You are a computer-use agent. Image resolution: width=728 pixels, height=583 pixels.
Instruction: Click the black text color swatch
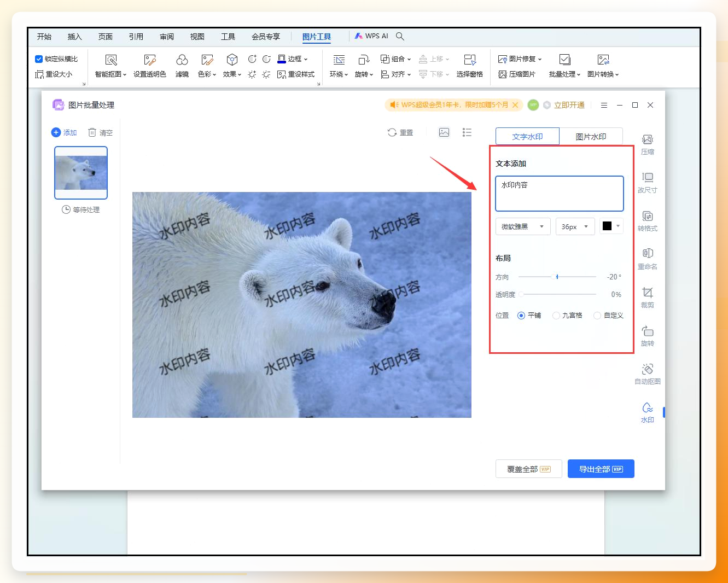tap(607, 226)
